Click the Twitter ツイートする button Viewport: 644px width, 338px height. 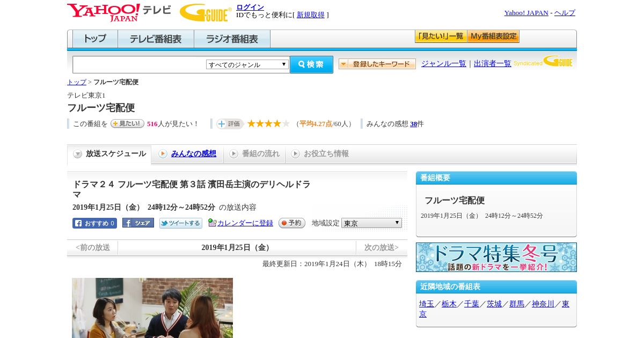coord(181,223)
